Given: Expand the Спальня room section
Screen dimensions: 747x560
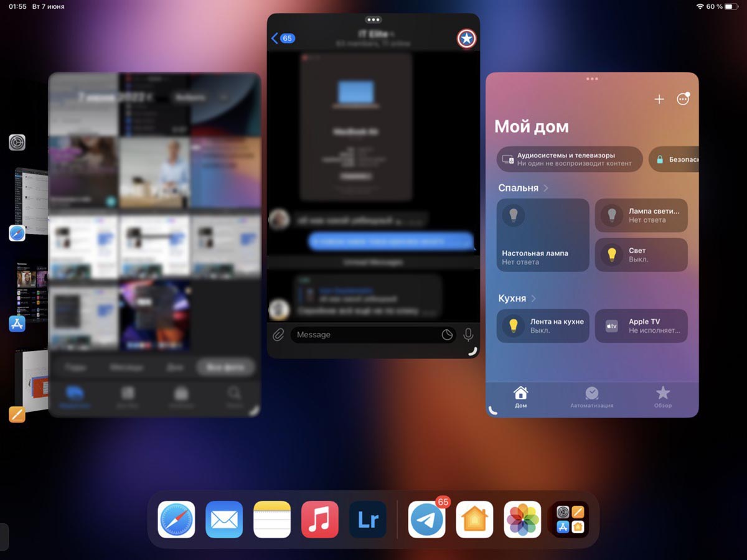Looking at the screenshot, I should [523, 188].
